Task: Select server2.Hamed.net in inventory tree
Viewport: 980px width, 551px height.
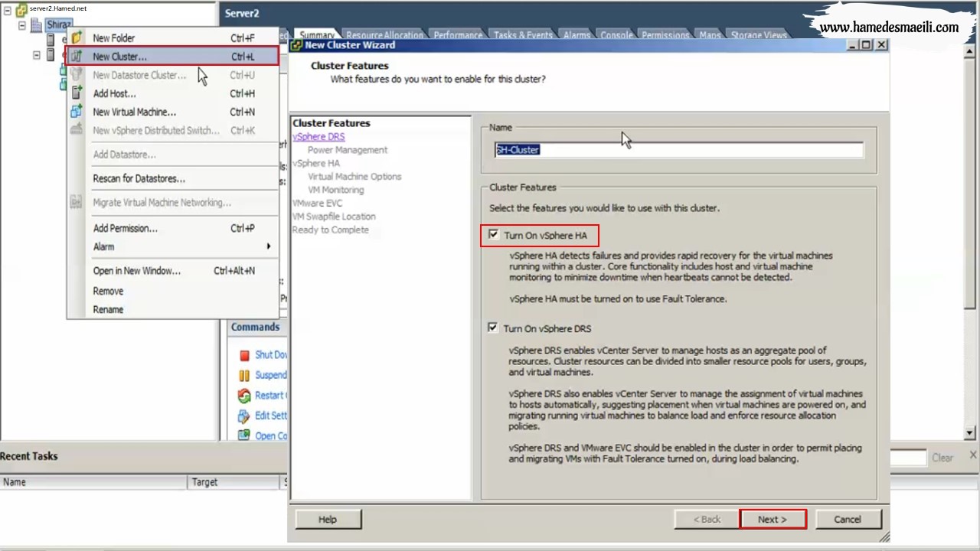Action: pyautogui.click(x=58, y=8)
